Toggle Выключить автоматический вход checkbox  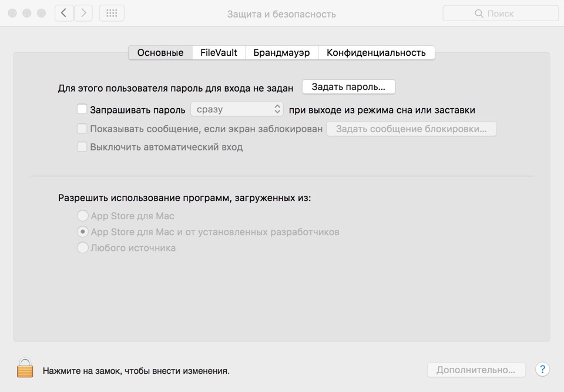(x=82, y=146)
